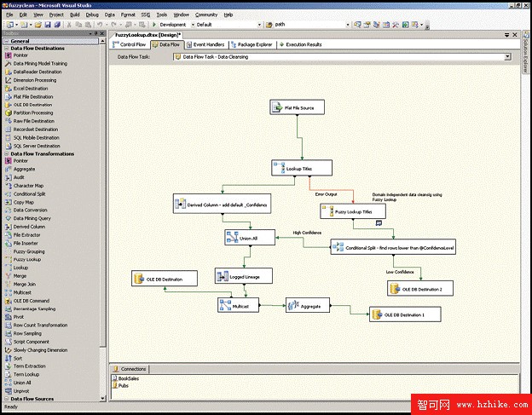Select the Pubs connection
The height and width of the screenshot is (415, 532).
pos(121,385)
